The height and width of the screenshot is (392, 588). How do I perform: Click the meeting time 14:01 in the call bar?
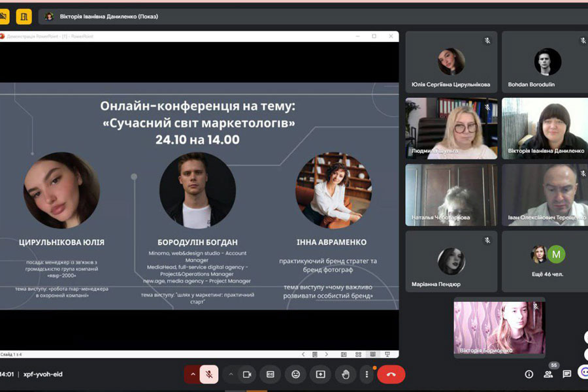tap(7, 374)
